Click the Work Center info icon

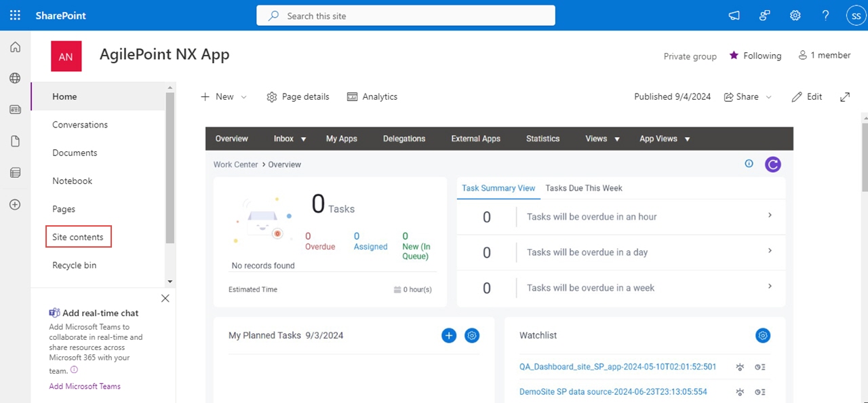point(749,164)
